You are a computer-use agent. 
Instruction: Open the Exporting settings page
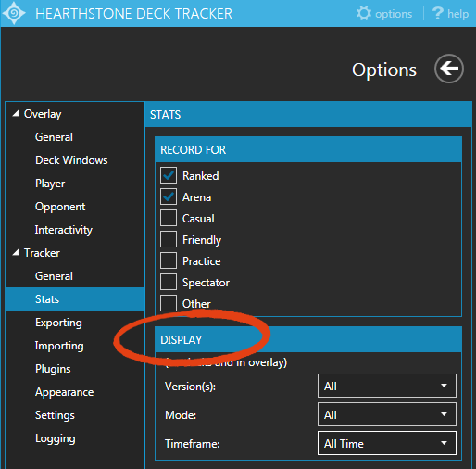pyautogui.click(x=58, y=323)
